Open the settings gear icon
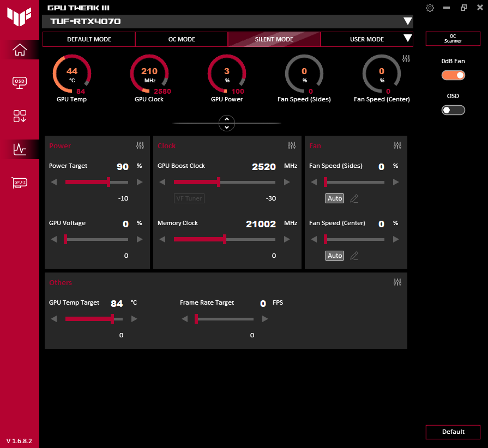488x448 pixels. click(x=430, y=8)
